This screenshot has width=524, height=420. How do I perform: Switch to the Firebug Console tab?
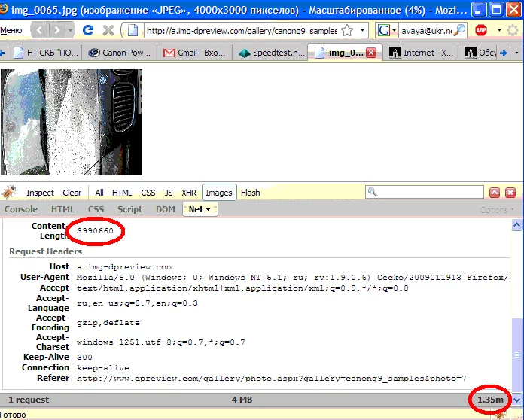[21, 209]
